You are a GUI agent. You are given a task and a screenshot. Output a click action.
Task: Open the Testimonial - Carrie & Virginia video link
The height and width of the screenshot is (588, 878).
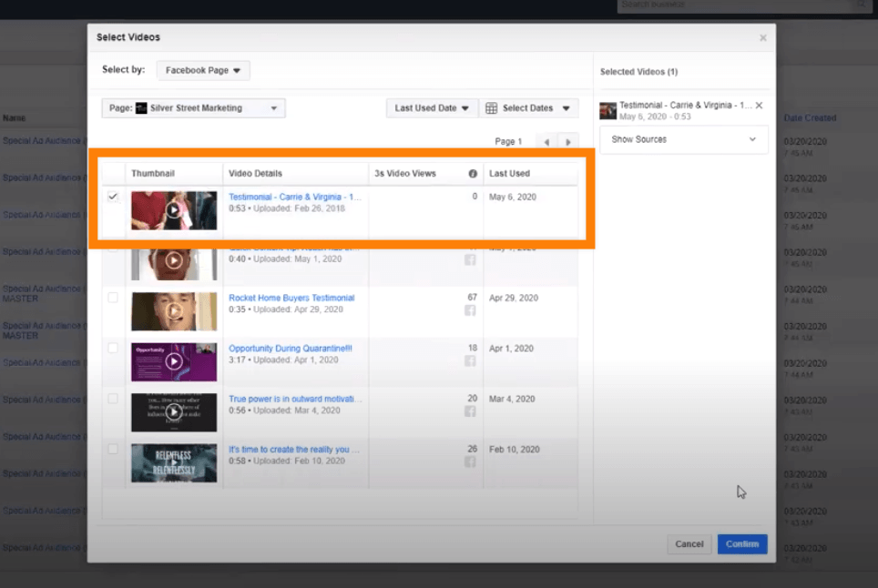(x=295, y=197)
